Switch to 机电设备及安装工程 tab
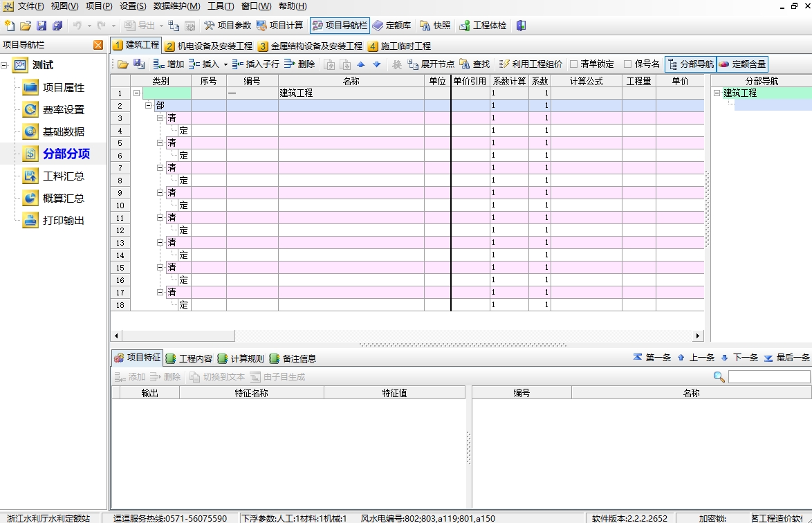Image resolution: width=812 pixels, height=523 pixels. point(209,46)
